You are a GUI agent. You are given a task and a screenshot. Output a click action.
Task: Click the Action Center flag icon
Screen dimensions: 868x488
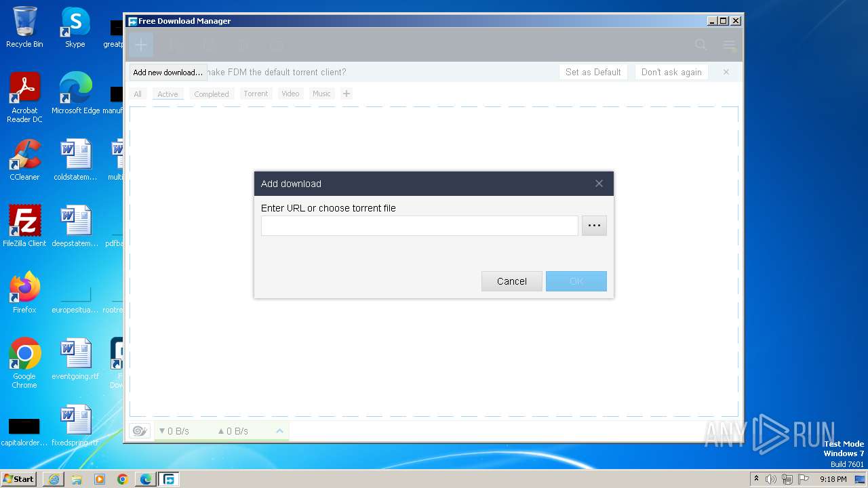(x=804, y=479)
